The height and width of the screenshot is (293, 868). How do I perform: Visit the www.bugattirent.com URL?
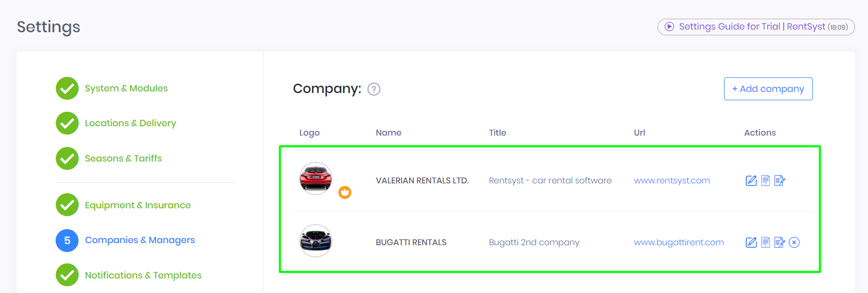point(679,243)
